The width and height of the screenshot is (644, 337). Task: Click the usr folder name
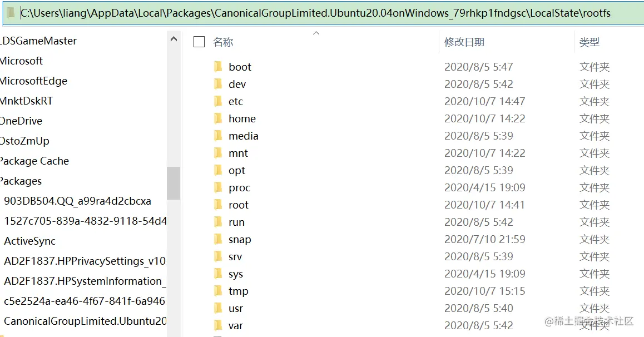236,308
